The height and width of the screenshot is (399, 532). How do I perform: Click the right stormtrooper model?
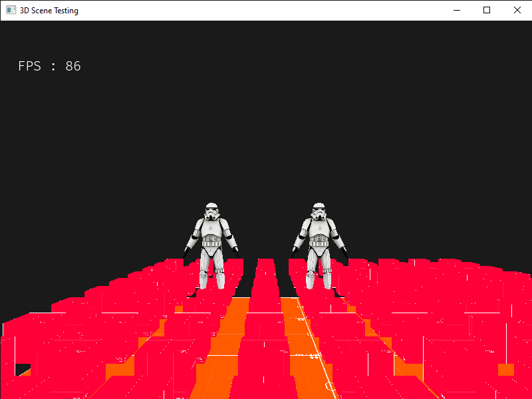click(319, 246)
